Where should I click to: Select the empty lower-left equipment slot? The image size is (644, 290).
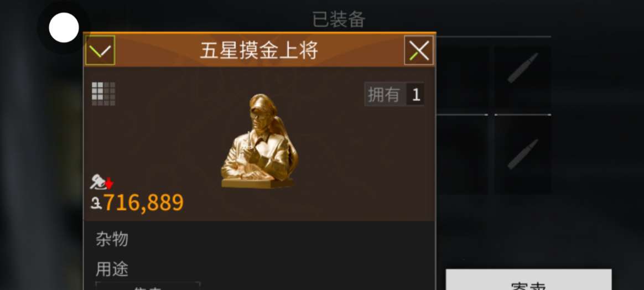(463, 154)
